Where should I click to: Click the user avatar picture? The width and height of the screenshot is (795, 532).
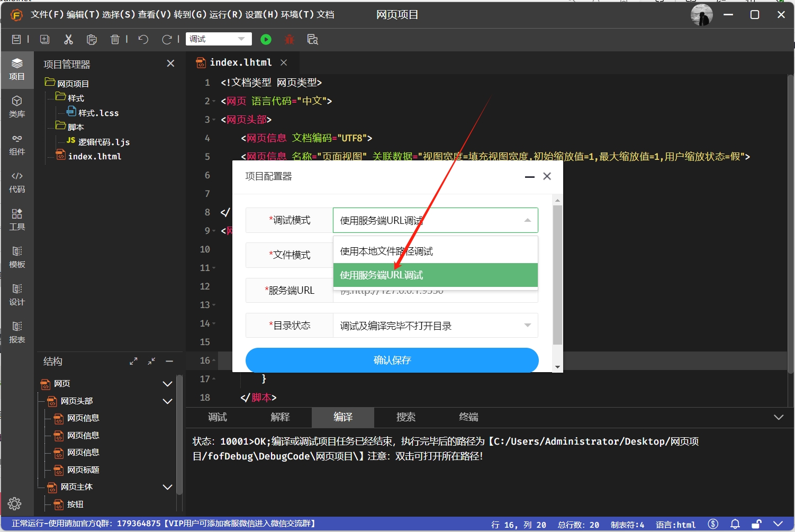click(702, 15)
